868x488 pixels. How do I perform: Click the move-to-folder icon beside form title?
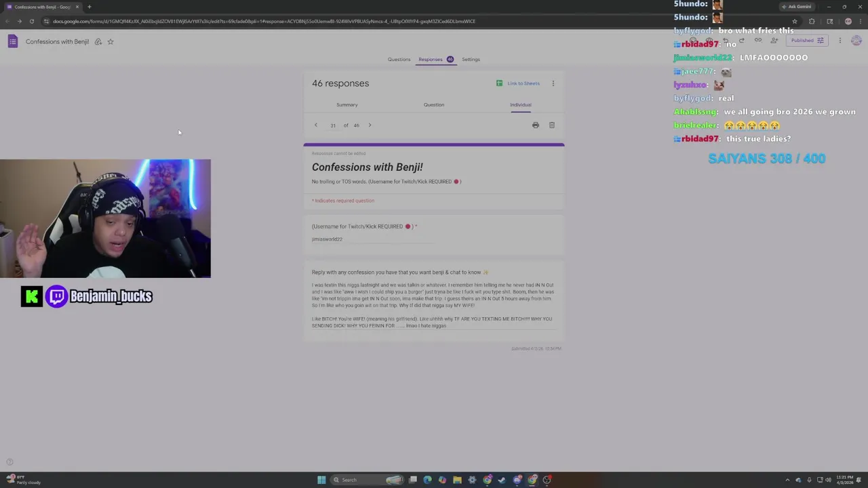98,41
